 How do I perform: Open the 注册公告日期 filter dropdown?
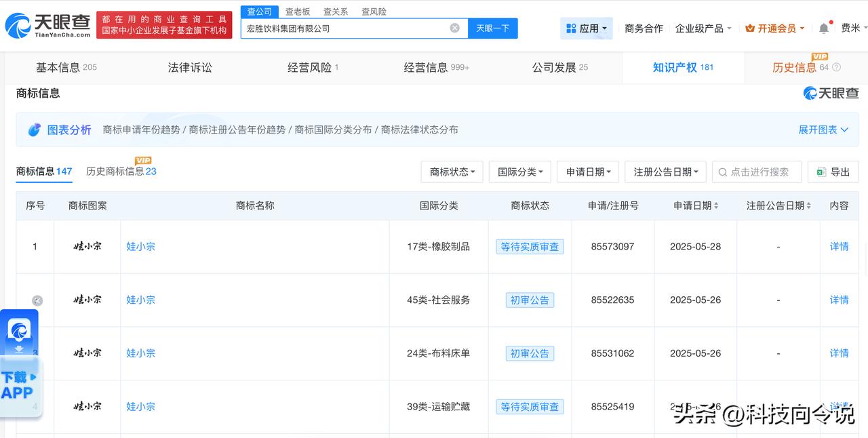pos(666,172)
